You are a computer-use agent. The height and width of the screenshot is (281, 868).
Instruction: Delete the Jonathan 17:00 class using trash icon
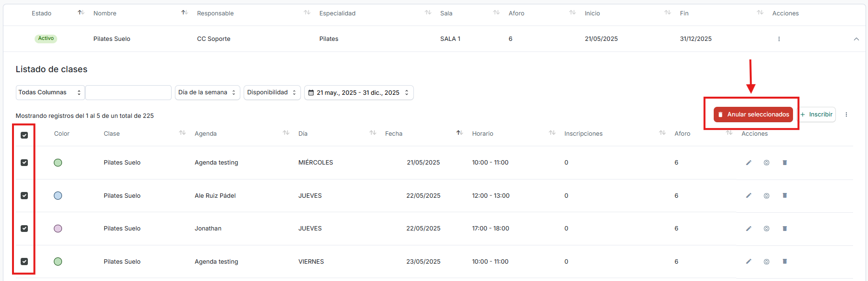pyautogui.click(x=784, y=229)
